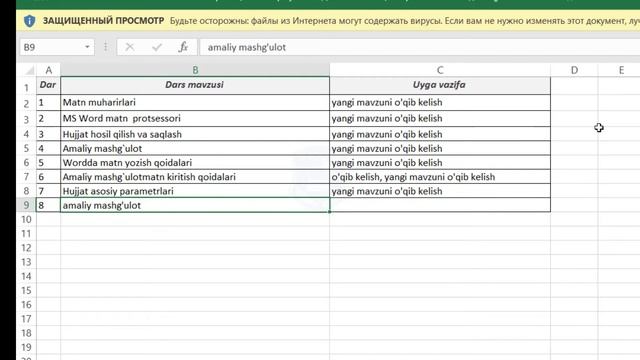The height and width of the screenshot is (360, 640).
Task: Click header cell Dars mavzusi
Action: click(195, 85)
